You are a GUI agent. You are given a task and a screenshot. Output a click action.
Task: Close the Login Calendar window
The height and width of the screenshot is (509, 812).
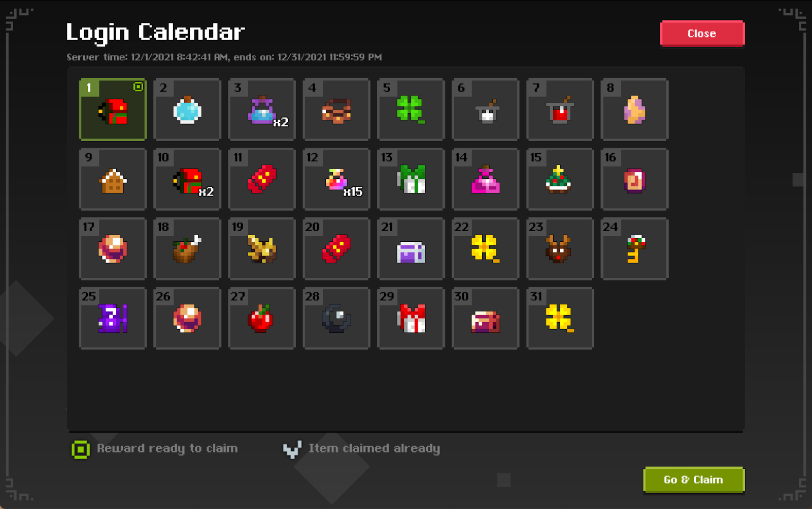[x=702, y=34]
